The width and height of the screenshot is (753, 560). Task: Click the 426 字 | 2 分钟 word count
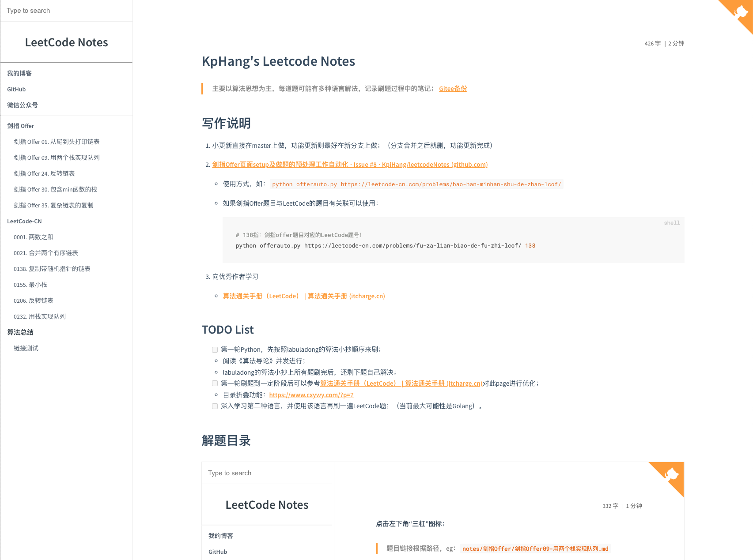[664, 44]
